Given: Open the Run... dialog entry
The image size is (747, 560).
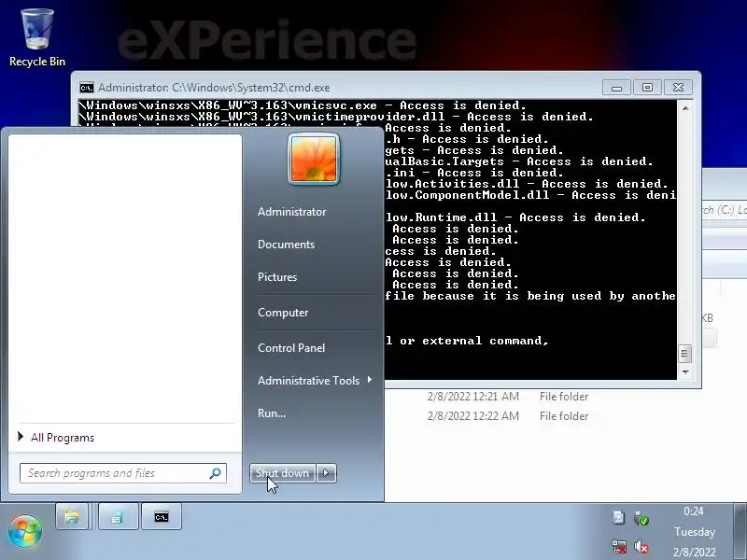Looking at the screenshot, I should 272,413.
